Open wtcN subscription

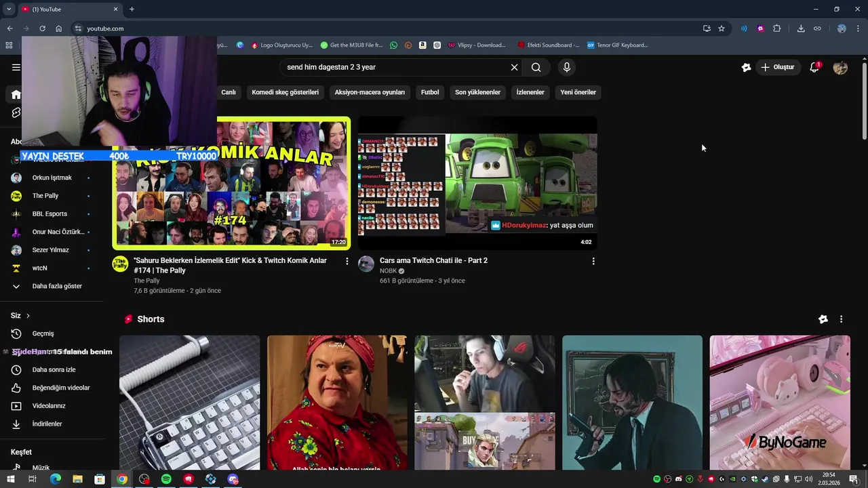tap(52, 268)
